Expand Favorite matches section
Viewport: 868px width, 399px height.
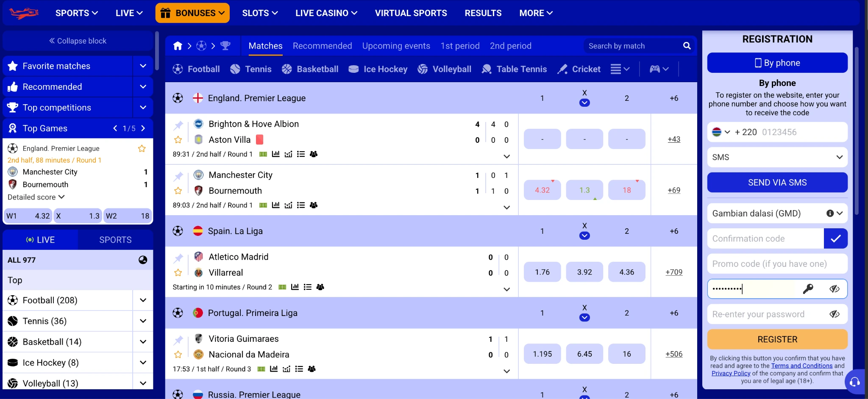pyautogui.click(x=143, y=66)
